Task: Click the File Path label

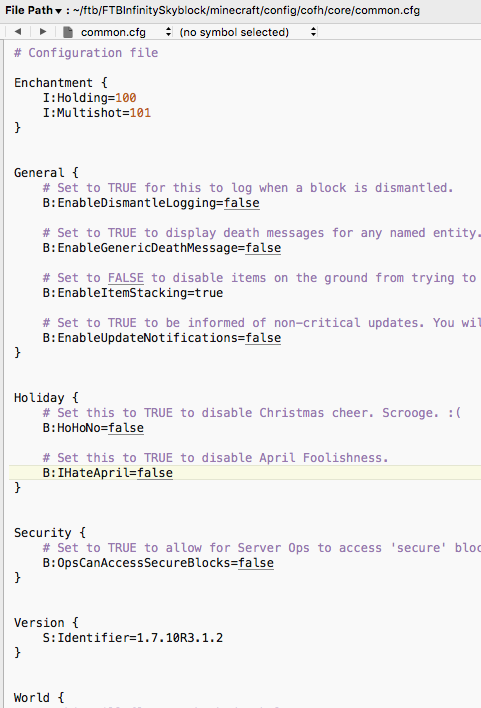Action: click(x=29, y=10)
